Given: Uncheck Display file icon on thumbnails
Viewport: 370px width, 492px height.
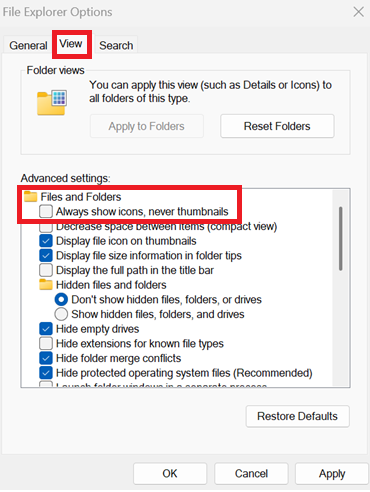Looking at the screenshot, I should click(46, 241).
